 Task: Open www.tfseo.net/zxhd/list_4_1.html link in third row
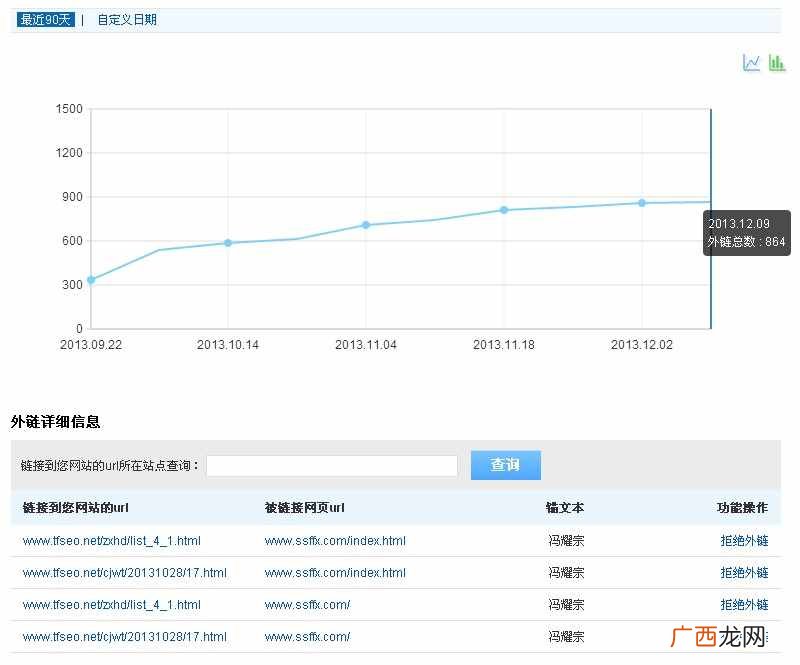[x=112, y=605]
